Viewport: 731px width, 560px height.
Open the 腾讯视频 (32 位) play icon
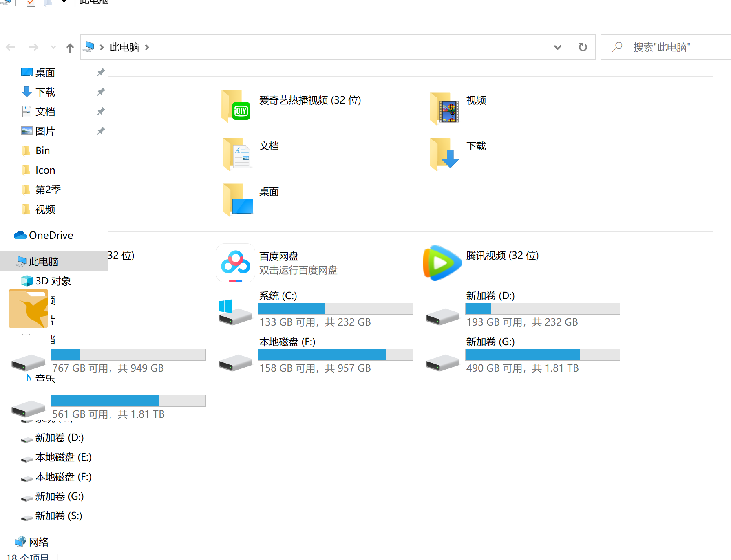pyautogui.click(x=442, y=263)
